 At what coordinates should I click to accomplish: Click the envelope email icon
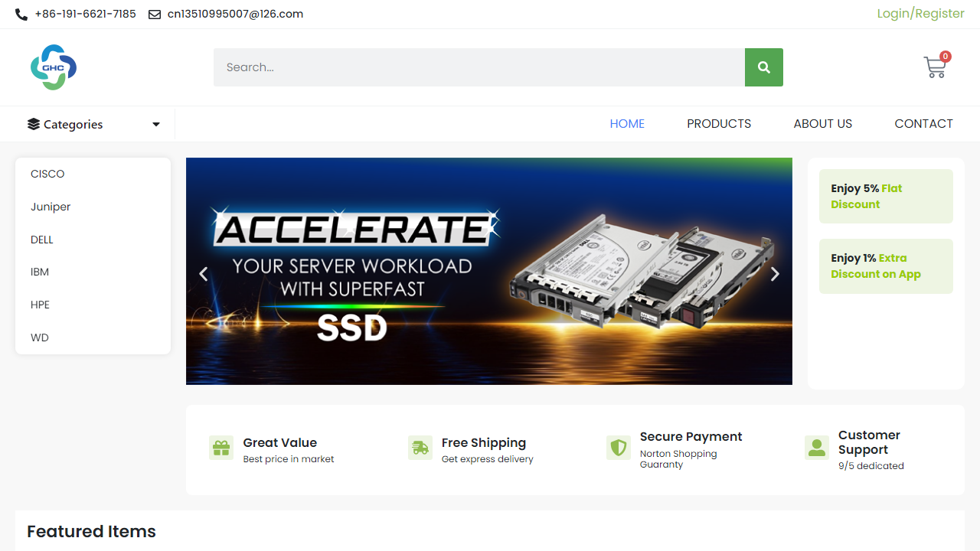pyautogui.click(x=155, y=15)
